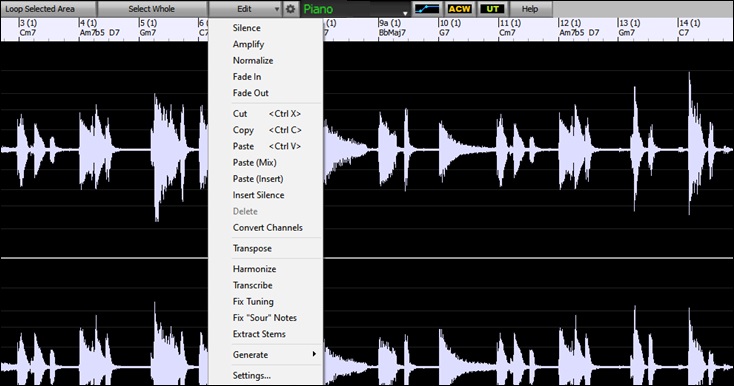The height and width of the screenshot is (386, 734).
Task: Choose Normalize from the Edit menu
Action: point(253,60)
